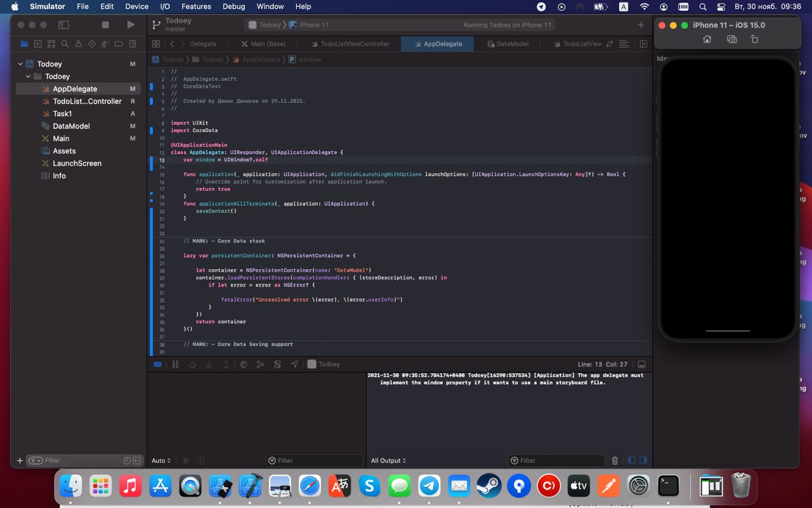
Task: Open AppDelegate jump bar segment
Action: (257, 59)
